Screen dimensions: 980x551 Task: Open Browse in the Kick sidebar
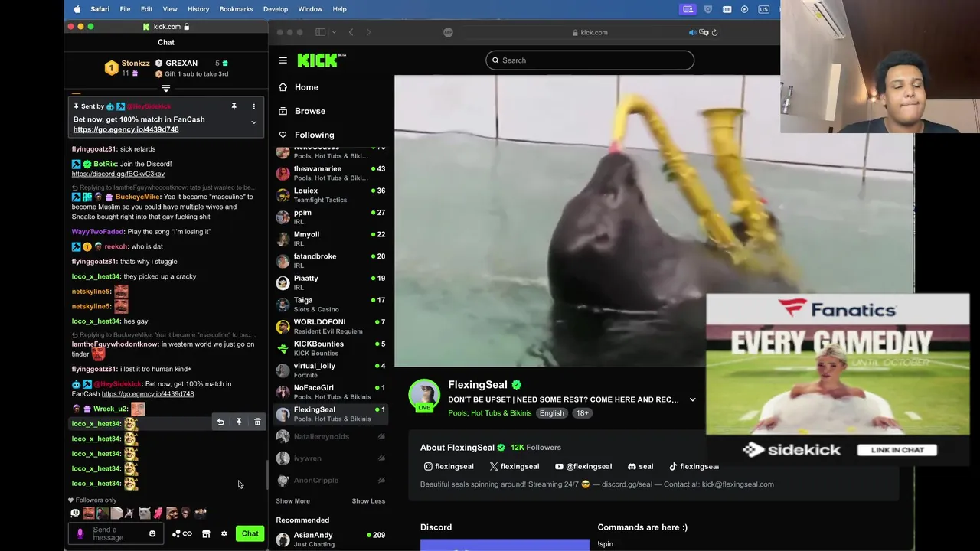pos(302,111)
